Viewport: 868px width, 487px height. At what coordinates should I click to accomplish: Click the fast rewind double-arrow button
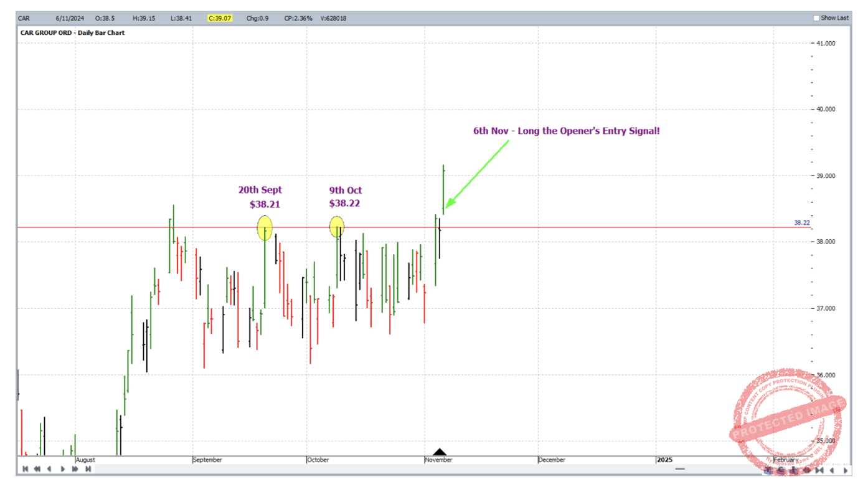(x=37, y=469)
